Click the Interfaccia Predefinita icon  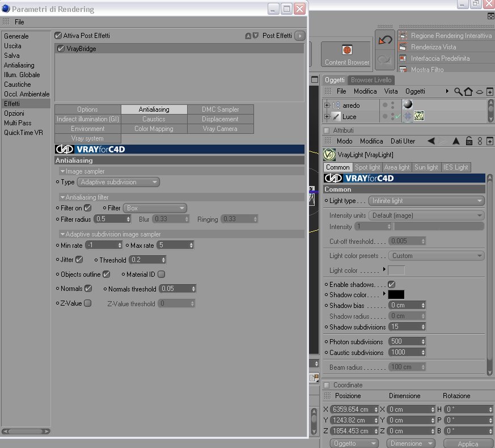click(403, 58)
